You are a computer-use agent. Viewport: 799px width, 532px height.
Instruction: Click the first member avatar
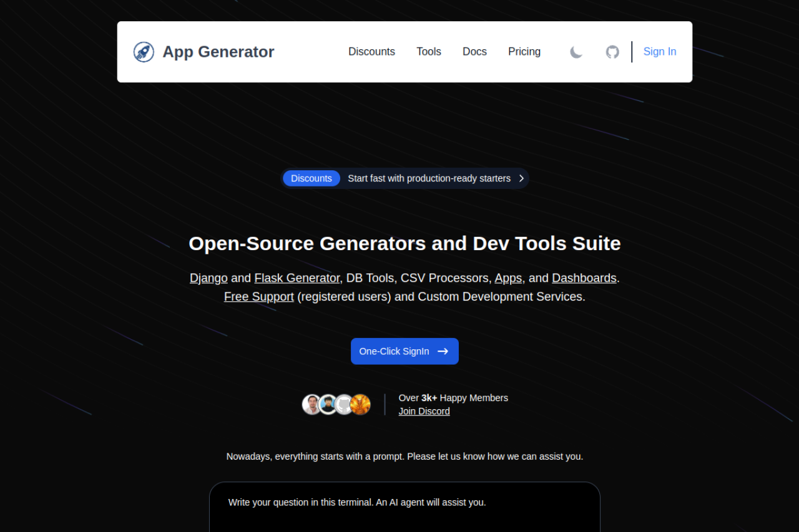pos(311,404)
